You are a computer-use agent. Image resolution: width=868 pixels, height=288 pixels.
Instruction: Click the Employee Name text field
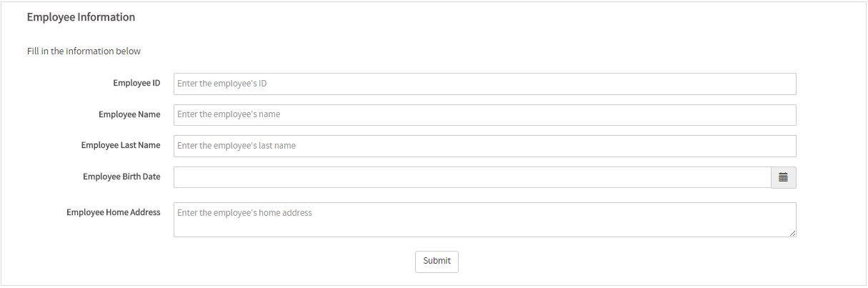(484, 115)
